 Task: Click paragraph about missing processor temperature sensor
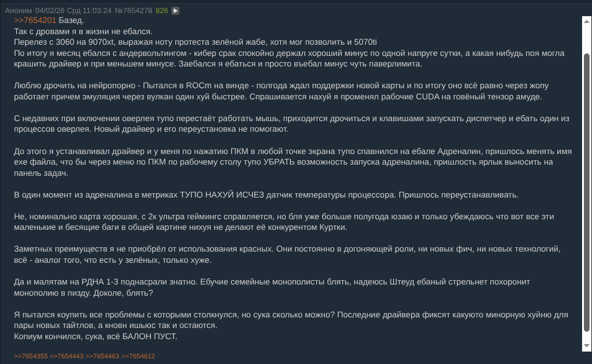click(x=266, y=194)
